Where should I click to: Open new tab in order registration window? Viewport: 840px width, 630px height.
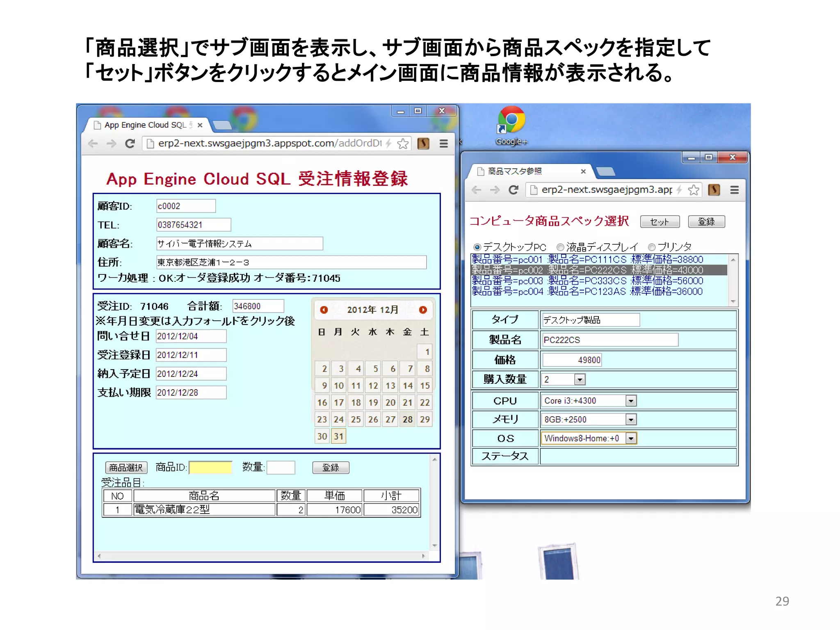(x=223, y=125)
